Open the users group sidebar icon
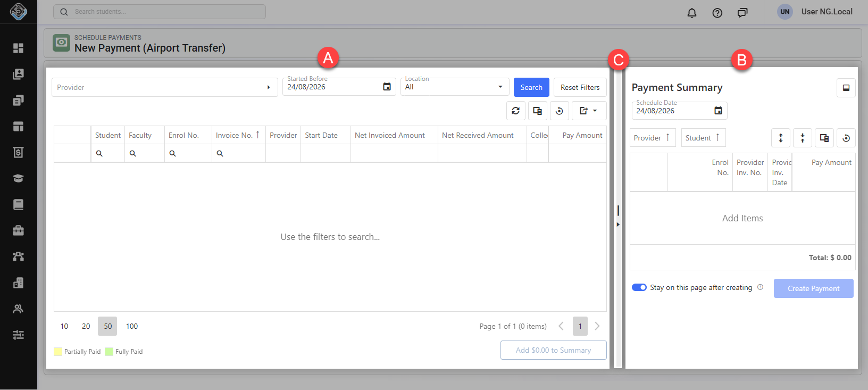 tap(18, 309)
